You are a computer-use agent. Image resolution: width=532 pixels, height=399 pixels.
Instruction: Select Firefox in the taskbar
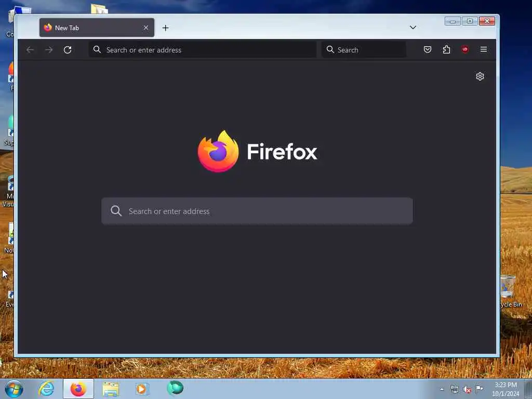[x=78, y=389]
